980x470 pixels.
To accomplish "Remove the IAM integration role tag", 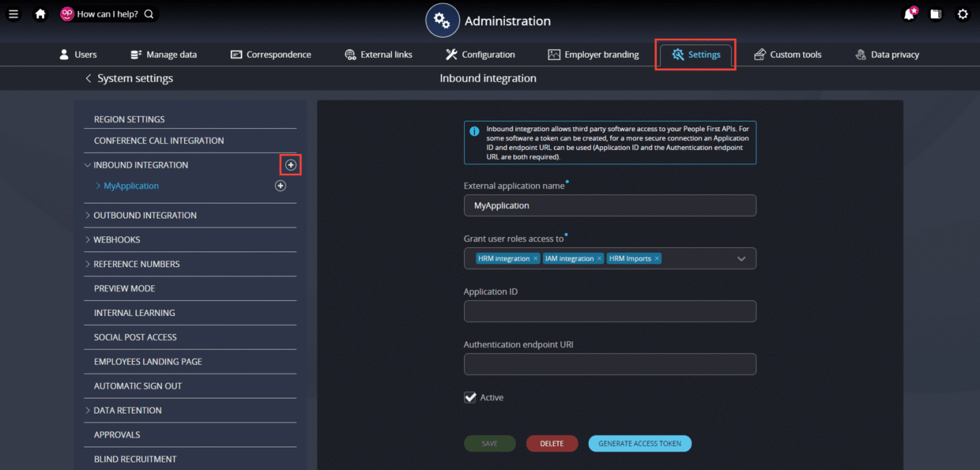I will point(600,258).
